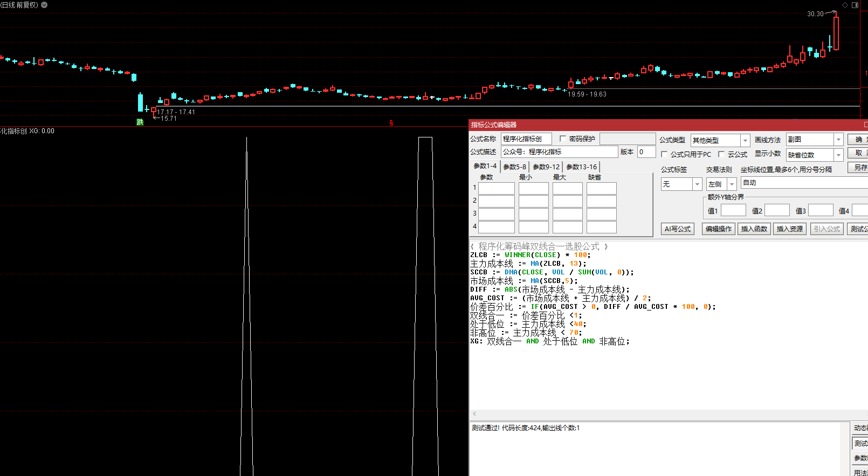The image size is (868, 476).
Task: Open the 公式类型 dropdown
Action: point(745,140)
